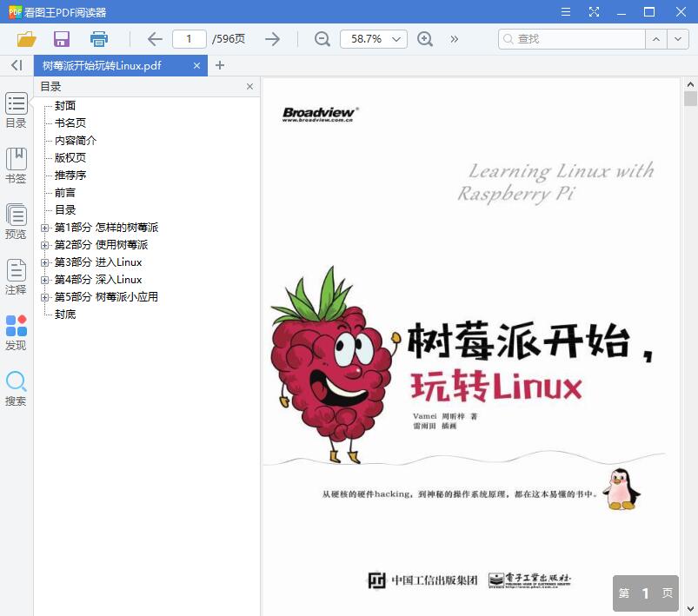The image size is (698, 616).
Task: Jump to the 书名页 outline entry
Action: pos(70,123)
